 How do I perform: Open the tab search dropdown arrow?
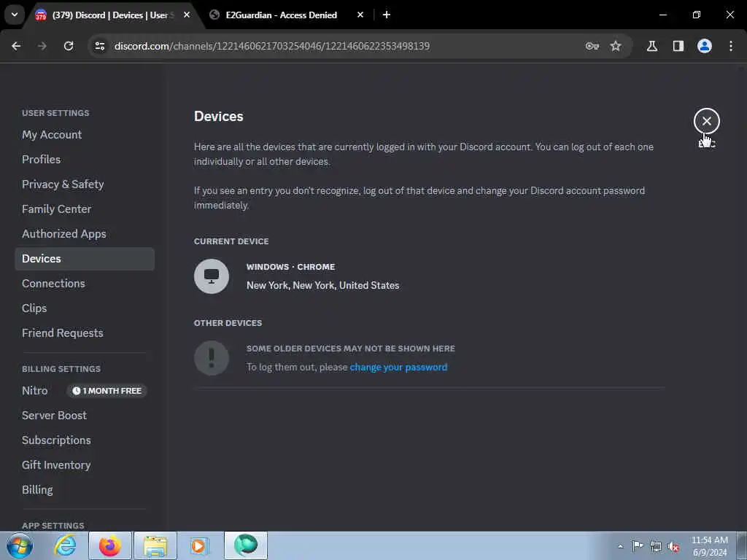click(15, 15)
